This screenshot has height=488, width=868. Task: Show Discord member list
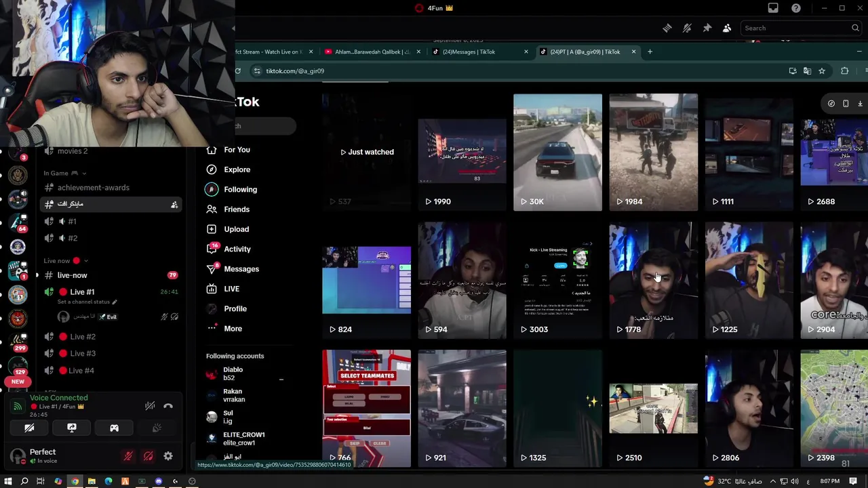tap(727, 28)
